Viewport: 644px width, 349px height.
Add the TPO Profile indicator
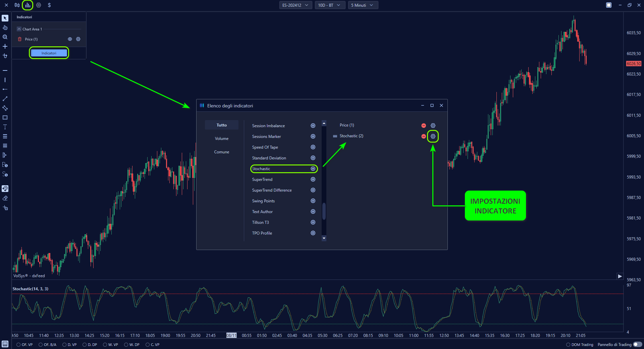(313, 233)
